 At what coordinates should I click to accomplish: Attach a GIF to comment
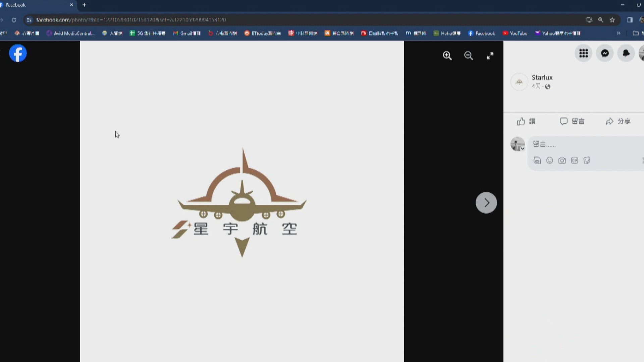[x=575, y=161]
